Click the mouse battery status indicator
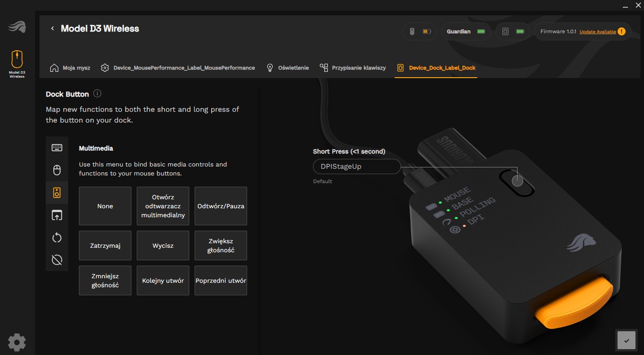This screenshot has height=355, width=644. [420, 31]
